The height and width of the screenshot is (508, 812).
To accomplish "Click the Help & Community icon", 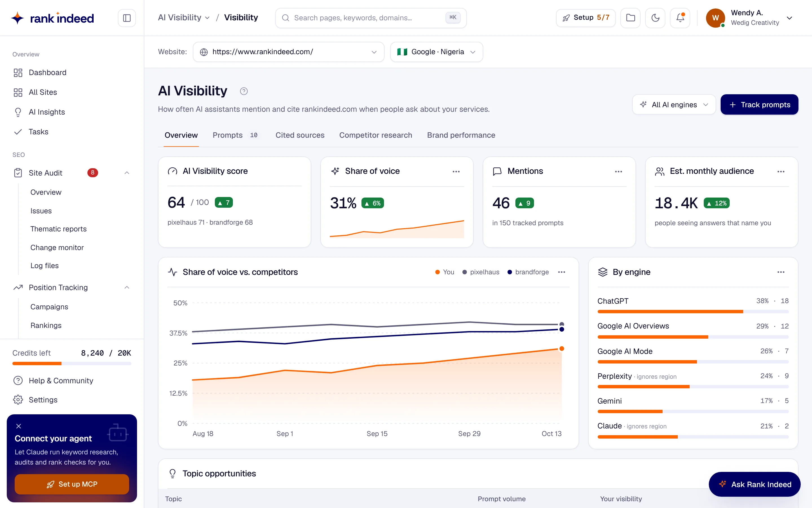I will [18, 380].
